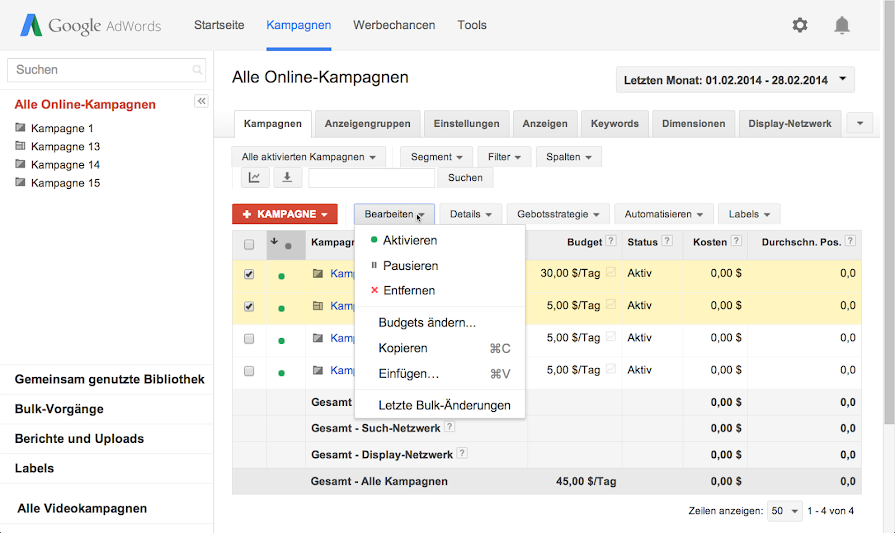This screenshot has height=533, width=895.
Task: Click the Kosten column help icon
Action: pos(735,242)
